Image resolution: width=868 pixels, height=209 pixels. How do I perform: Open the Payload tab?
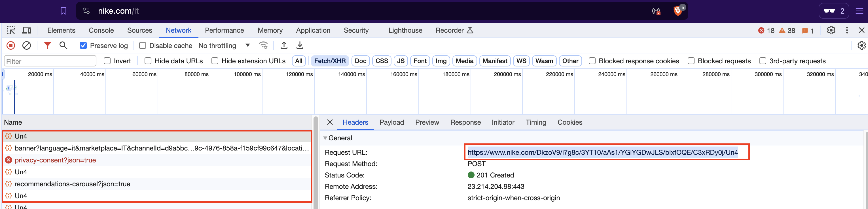click(391, 122)
